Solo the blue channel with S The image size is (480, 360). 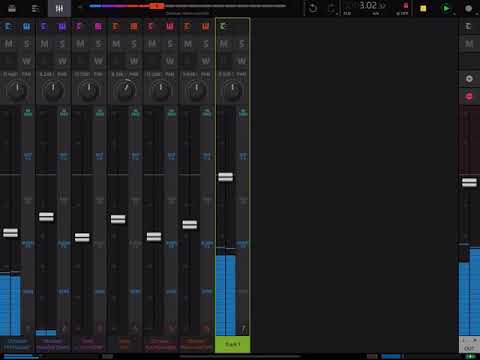(27, 44)
